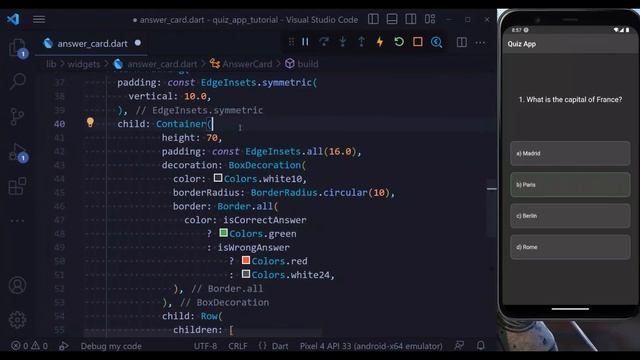Open problems via errors and warnings indicator
Screen dimensions: 640x360
click(29, 346)
